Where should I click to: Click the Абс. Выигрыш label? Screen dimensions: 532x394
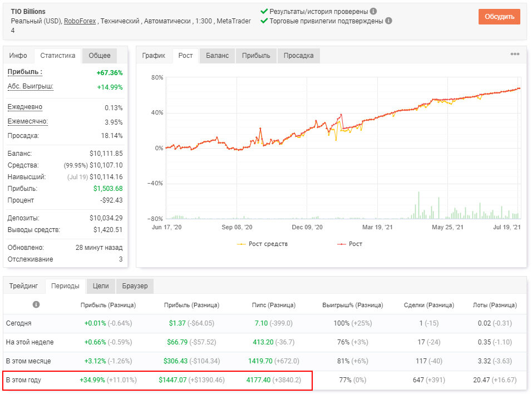tap(31, 87)
